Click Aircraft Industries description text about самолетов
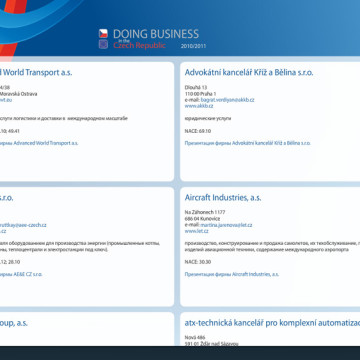This screenshot has height=360, width=360. 272,246
